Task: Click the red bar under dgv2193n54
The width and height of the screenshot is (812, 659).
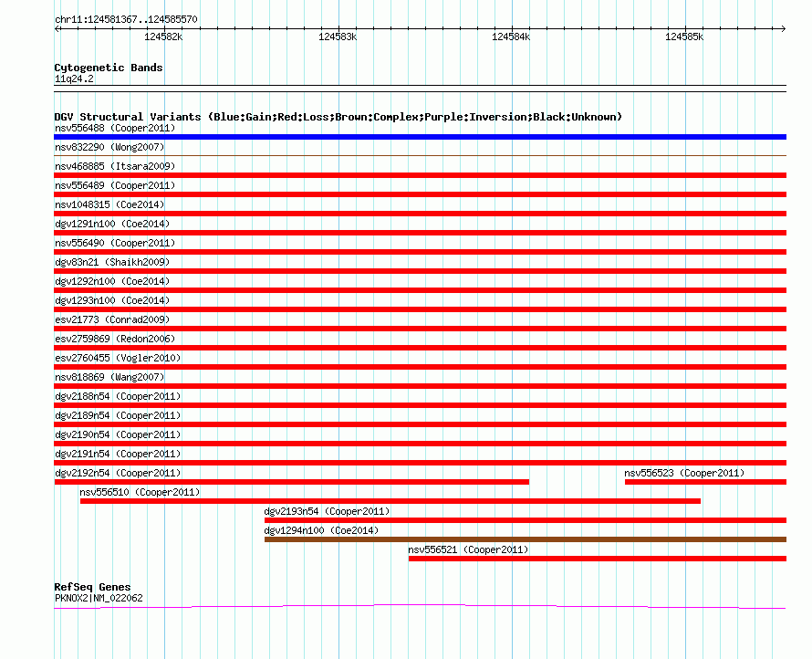Action: point(526,520)
